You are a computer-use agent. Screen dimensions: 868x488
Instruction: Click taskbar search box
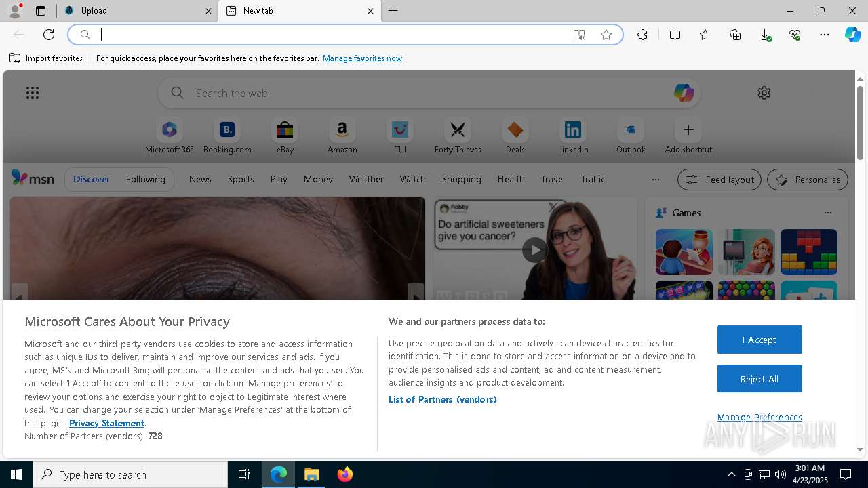(130, 474)
